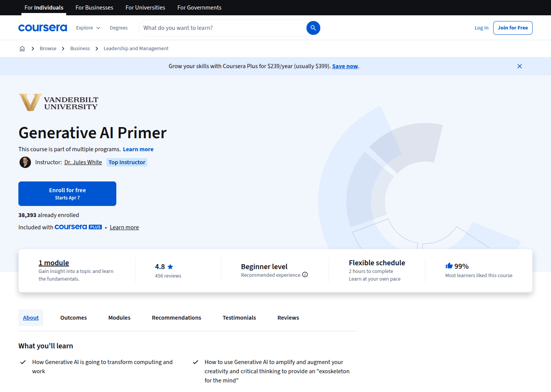
Task: Open the Save now link
Action: tap(344, 66)
